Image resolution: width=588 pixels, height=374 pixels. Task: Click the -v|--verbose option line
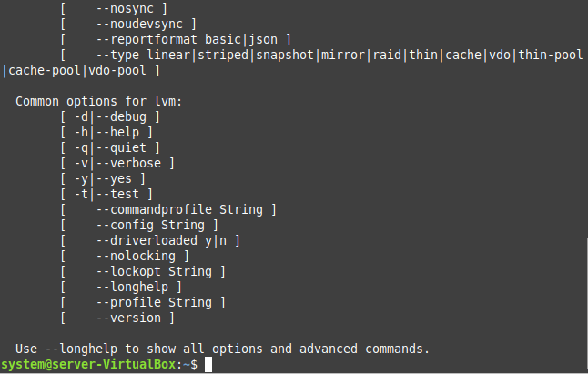pos(117,164)
